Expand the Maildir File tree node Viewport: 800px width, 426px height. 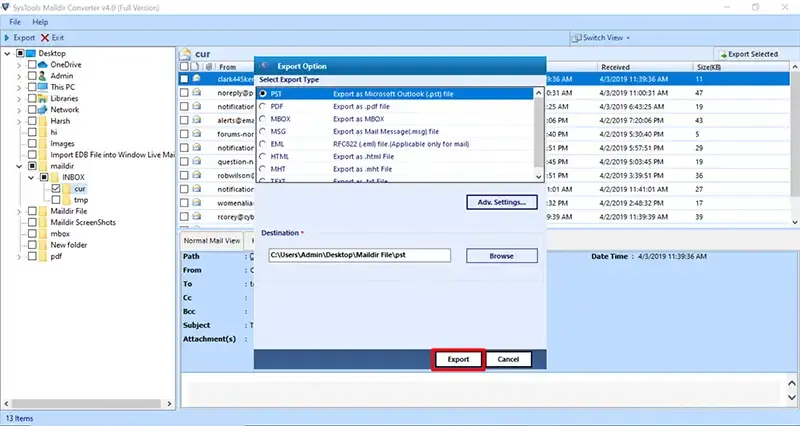click(19, 211)
